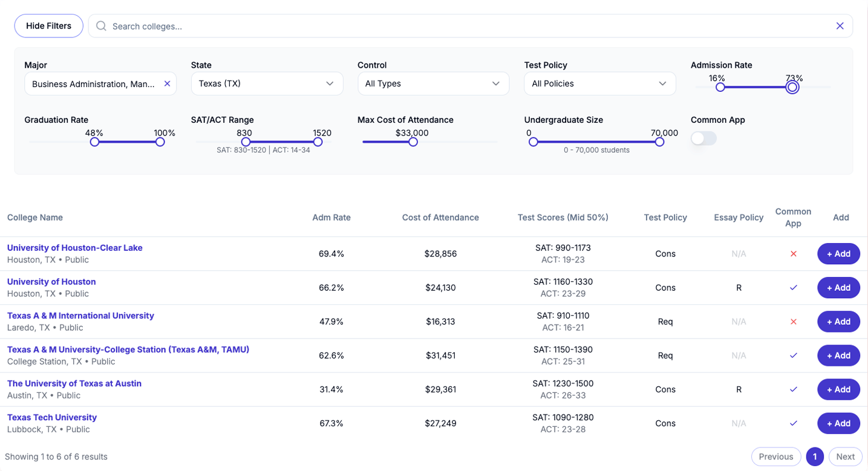Open the Test Policy dropdown showing All Policies

coord(599,83)
